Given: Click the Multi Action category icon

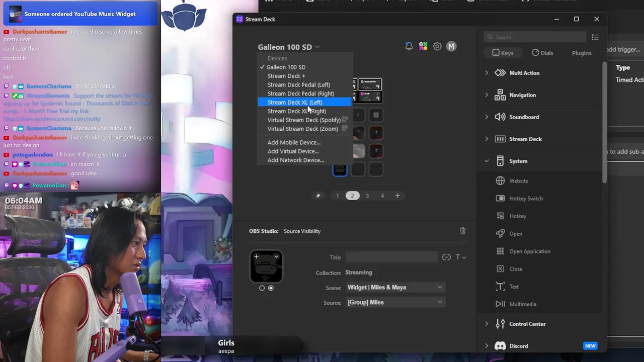Looking at the screenshot, I should (500, 73).
